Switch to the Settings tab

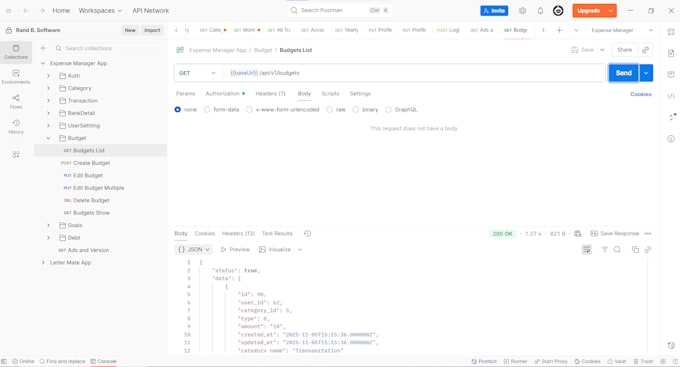pyautogui.click(x=360, y=94)
